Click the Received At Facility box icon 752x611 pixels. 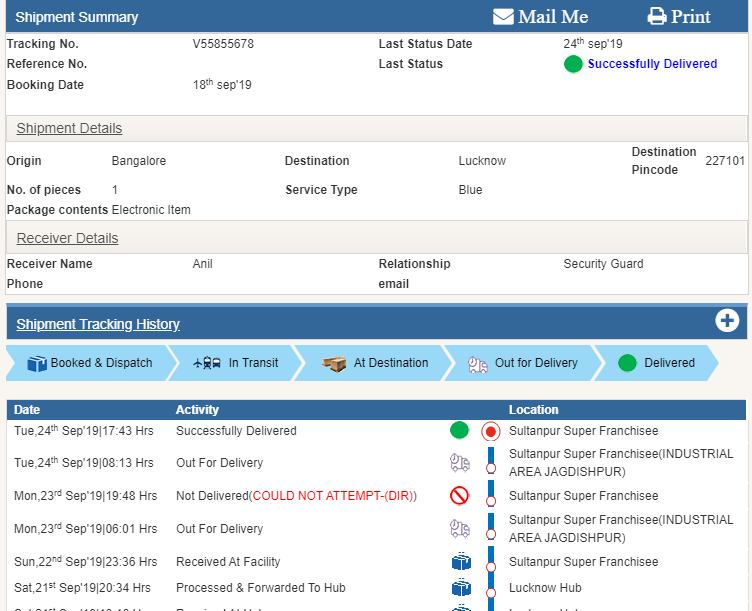click(460, 562)
